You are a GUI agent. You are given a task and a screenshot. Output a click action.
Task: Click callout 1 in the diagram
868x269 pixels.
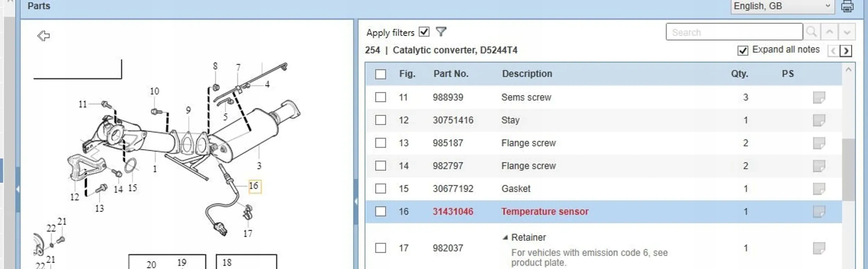tap(155, 169)
